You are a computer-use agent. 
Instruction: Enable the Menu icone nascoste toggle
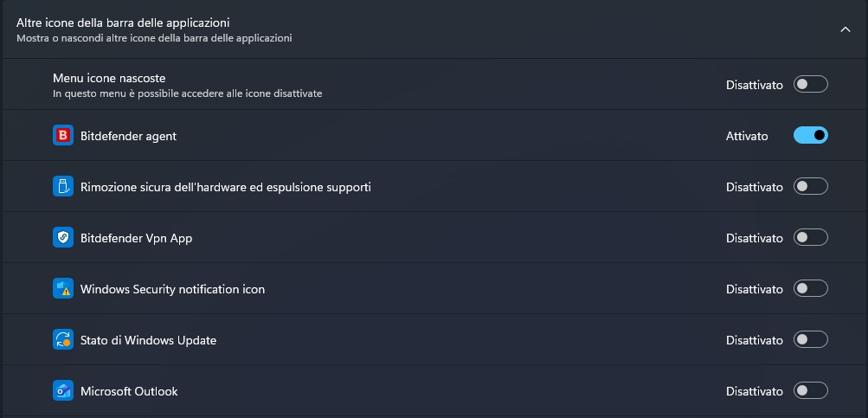(811, 85)
